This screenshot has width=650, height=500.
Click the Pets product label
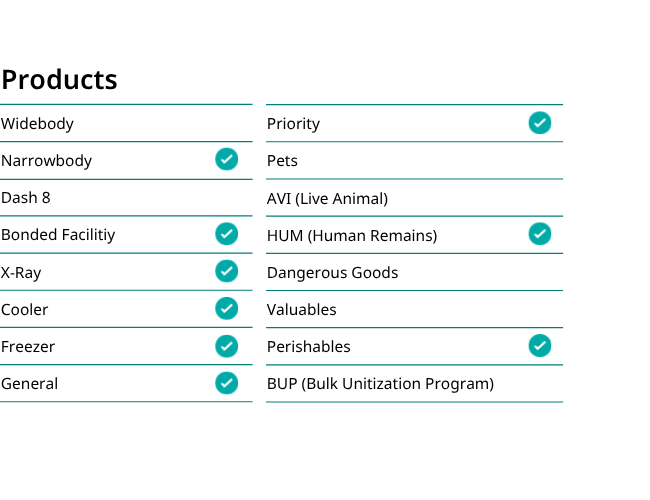click(x=282, y=161)
